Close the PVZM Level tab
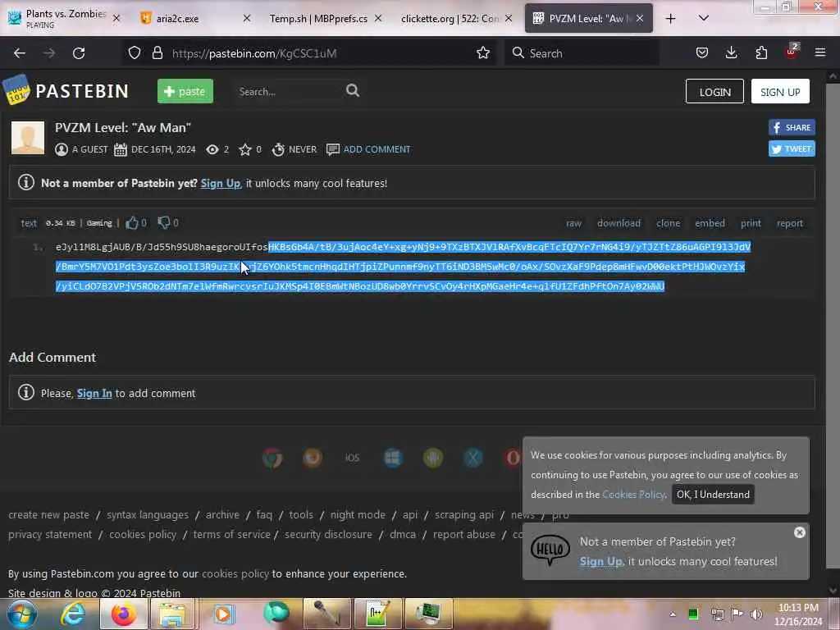 [640, 19]
